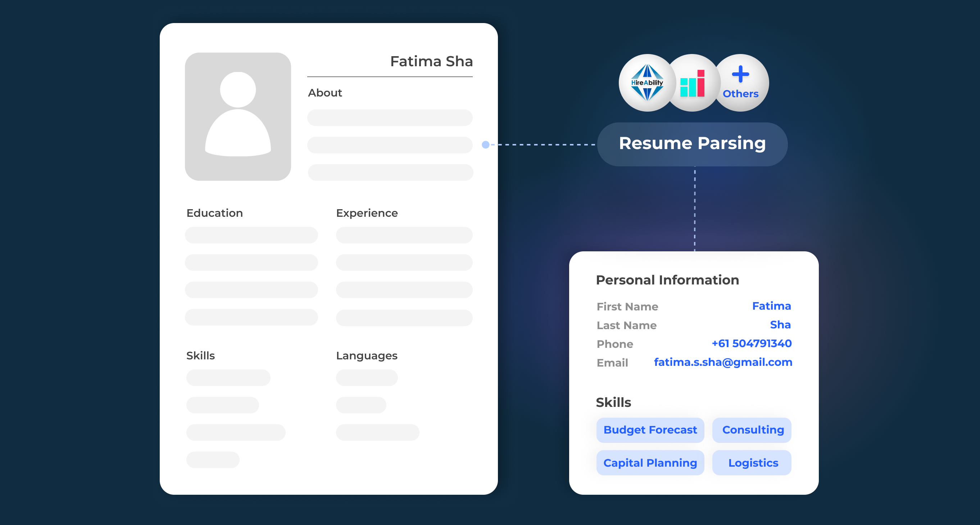The height and width of the screenshot is (525, 980).
Task: Expand the About section
Action: pos(325,93)
